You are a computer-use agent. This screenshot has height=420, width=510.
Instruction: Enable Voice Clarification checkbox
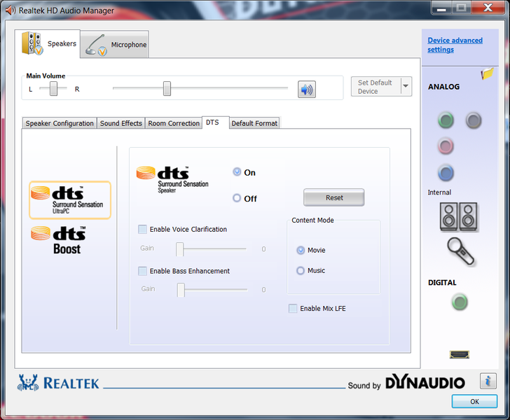pos(142,229)
